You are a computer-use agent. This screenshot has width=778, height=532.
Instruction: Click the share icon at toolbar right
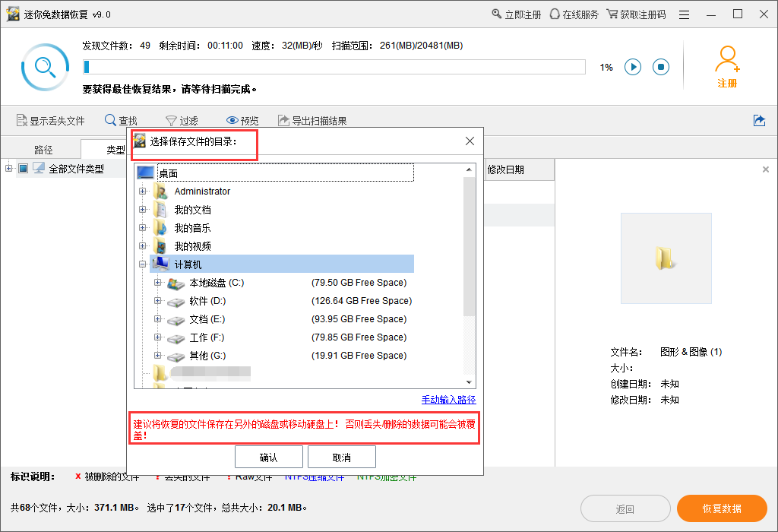759,120
